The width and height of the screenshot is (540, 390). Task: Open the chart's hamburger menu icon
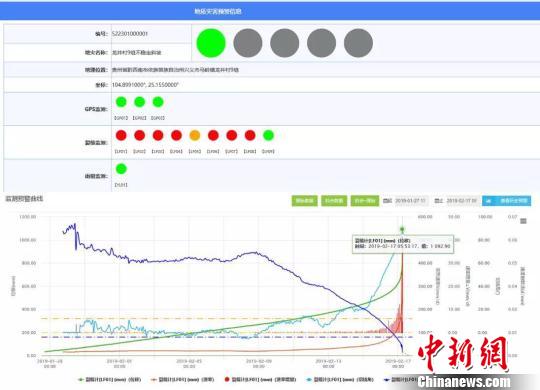pyautogui.click(x=523, y=221)
